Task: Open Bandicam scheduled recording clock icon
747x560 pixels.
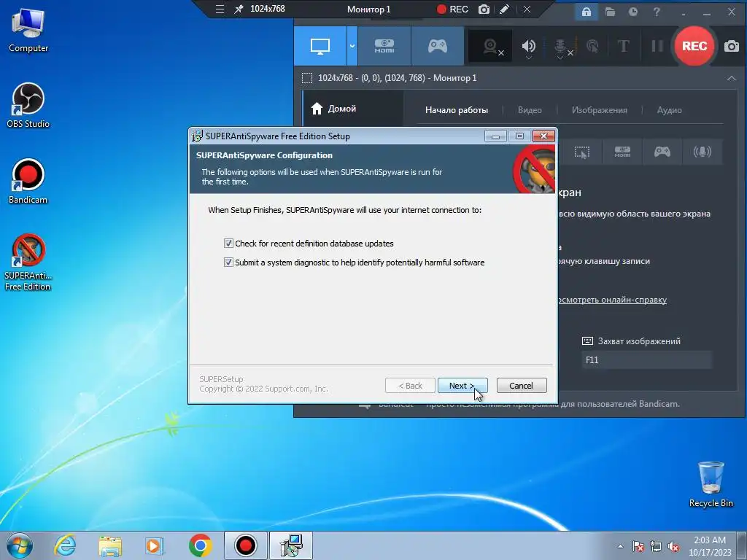Action: 632,12
